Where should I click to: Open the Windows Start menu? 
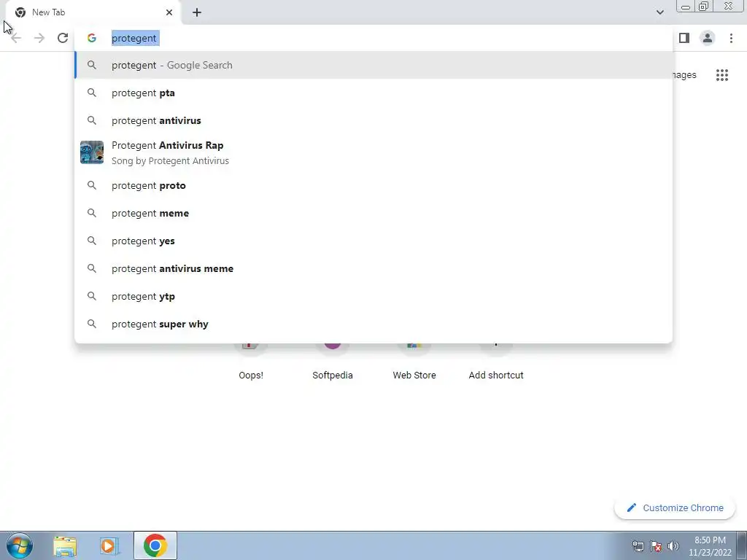tap(20, 545)
